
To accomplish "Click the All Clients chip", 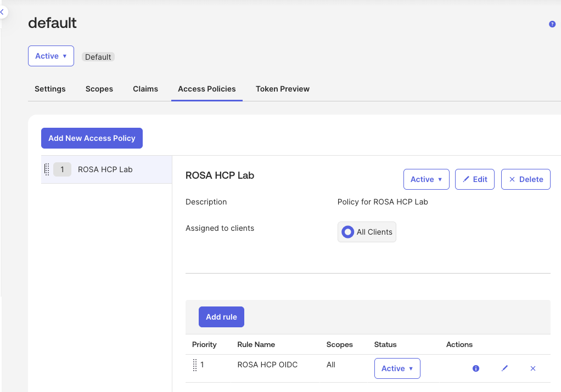I will (367, 232).
